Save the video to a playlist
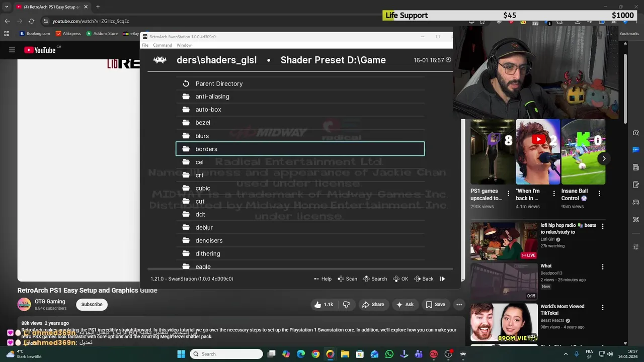 click(x=435, y=304)
